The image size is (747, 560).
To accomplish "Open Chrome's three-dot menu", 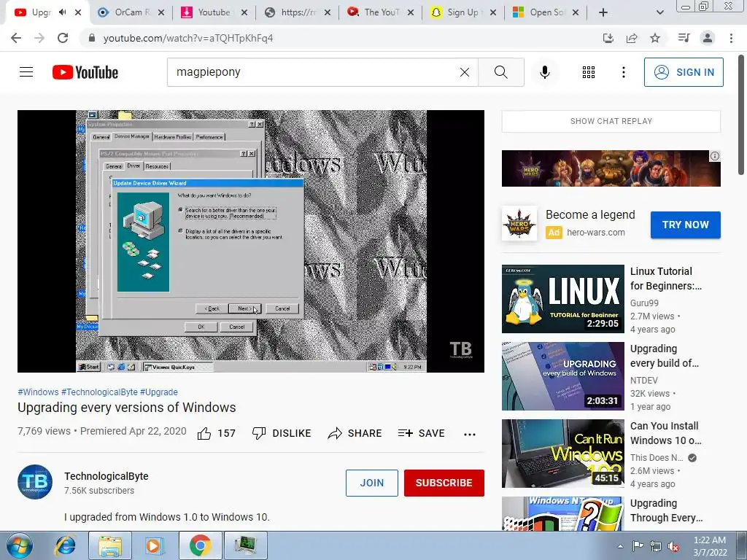I will pos(731,38).
